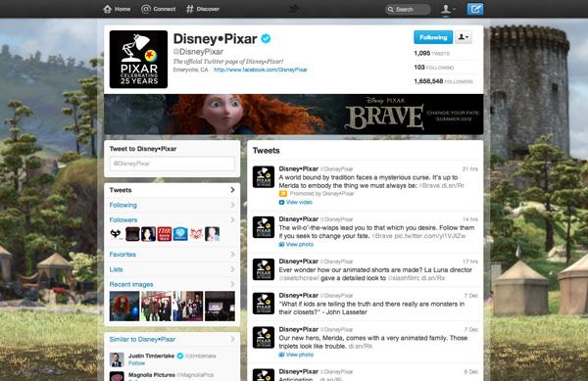
Task: Open the account profile dropdown in top bar
Action: coord(448,9)
